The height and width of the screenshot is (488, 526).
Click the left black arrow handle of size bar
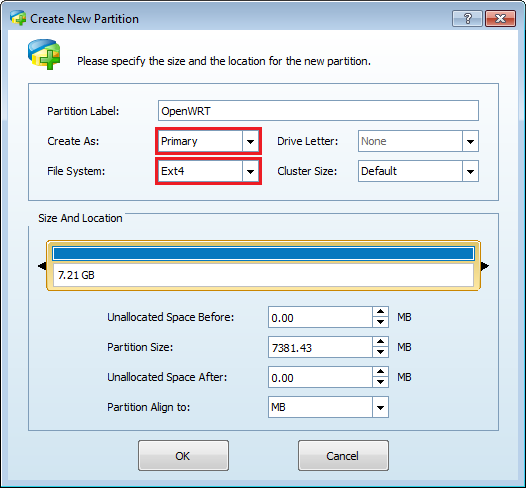(42, 266)
